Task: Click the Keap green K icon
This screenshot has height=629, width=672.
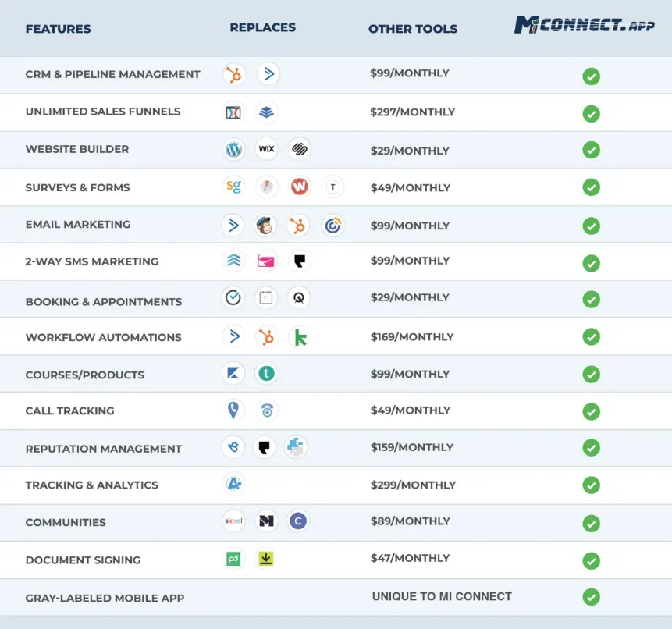Action: (300, 338)
